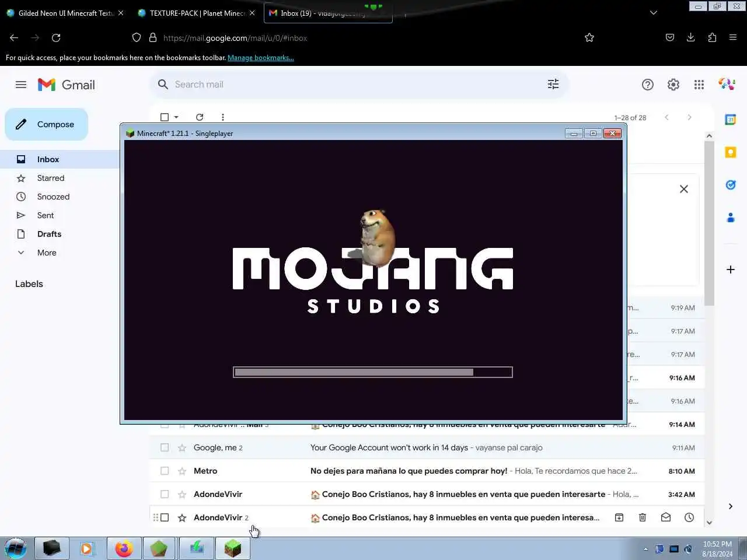Screen dimensions: 747x560
Task: Show hidden system tray icons
Action: click(645, 549)
